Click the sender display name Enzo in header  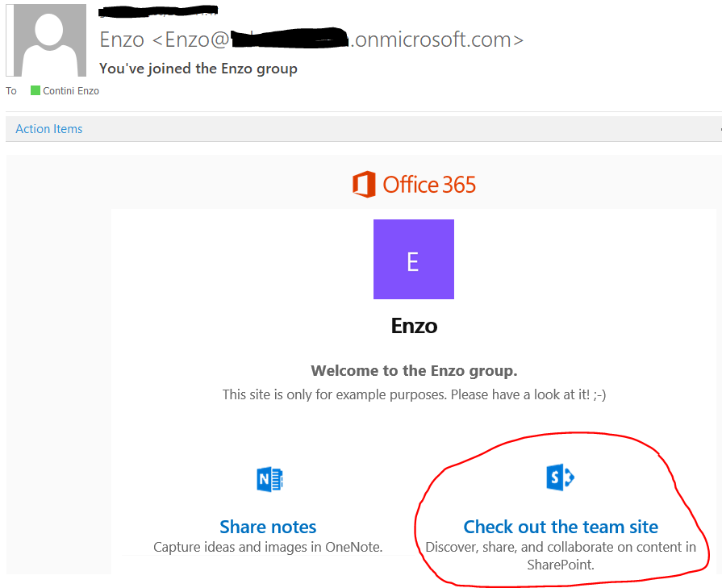click(x=123, y=39)
